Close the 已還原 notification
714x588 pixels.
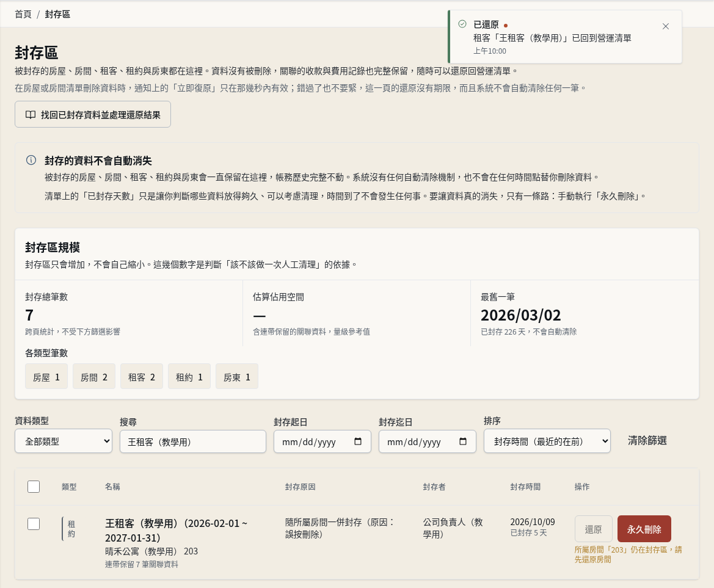665,26
